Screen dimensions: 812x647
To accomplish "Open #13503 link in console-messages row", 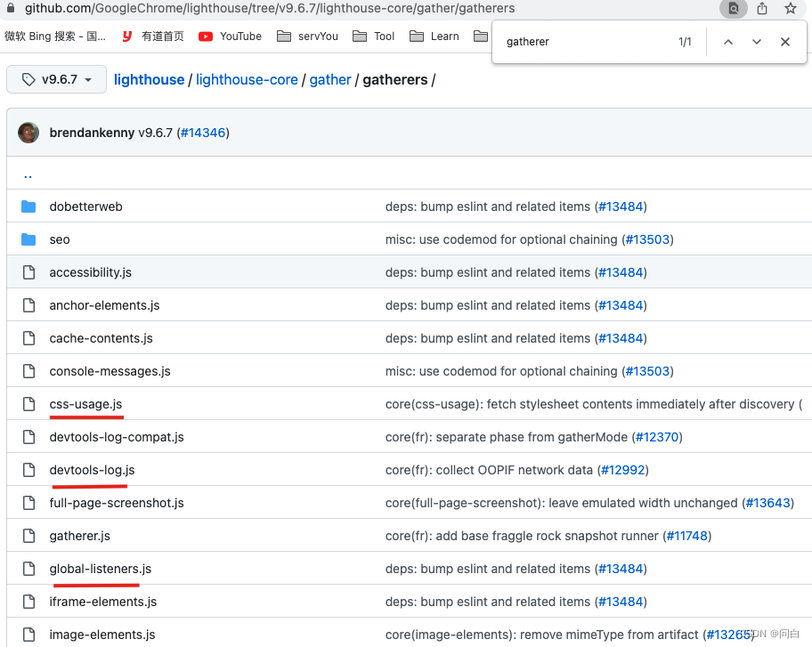I will (x=648, y=371).
